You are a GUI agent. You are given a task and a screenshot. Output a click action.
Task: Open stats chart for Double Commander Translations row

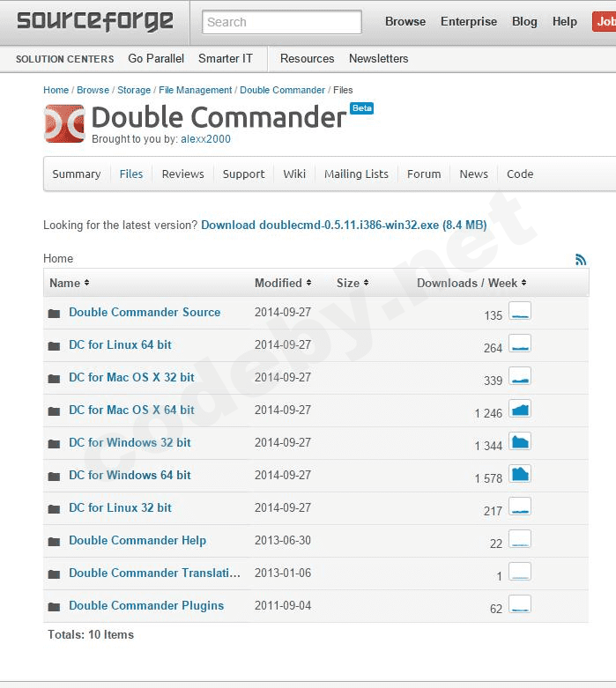point(520,572)
